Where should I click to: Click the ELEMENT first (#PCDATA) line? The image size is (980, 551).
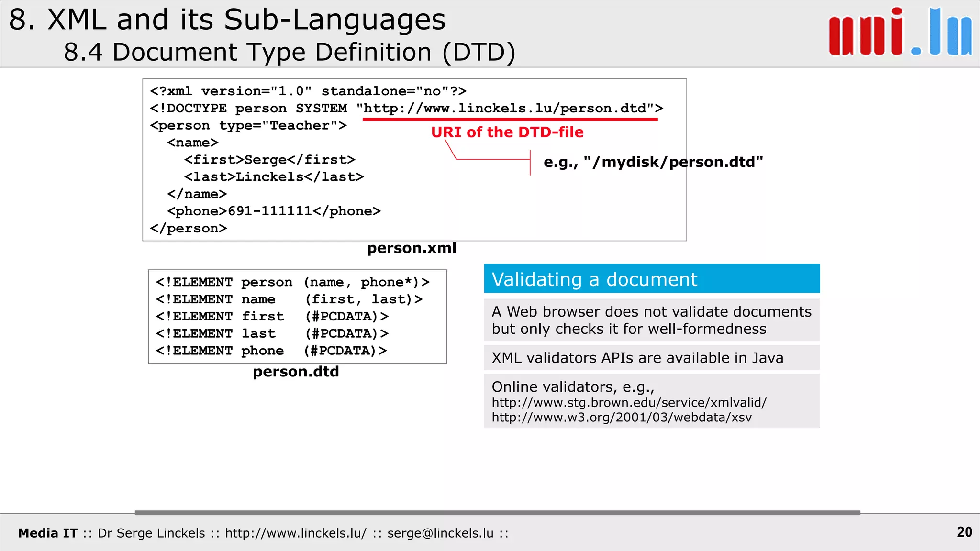point(272,317)
